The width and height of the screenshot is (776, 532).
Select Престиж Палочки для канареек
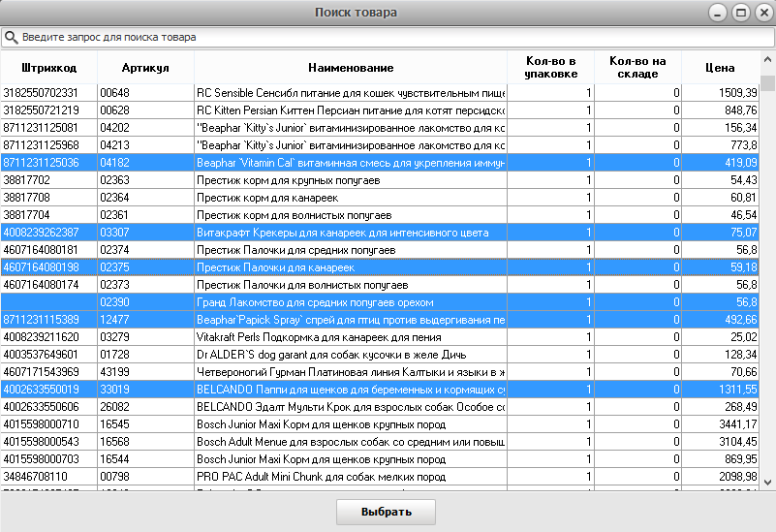coord(380,267)
